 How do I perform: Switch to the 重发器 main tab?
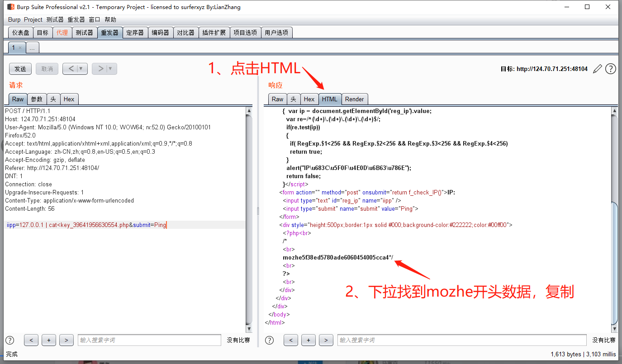click(109, 33)
